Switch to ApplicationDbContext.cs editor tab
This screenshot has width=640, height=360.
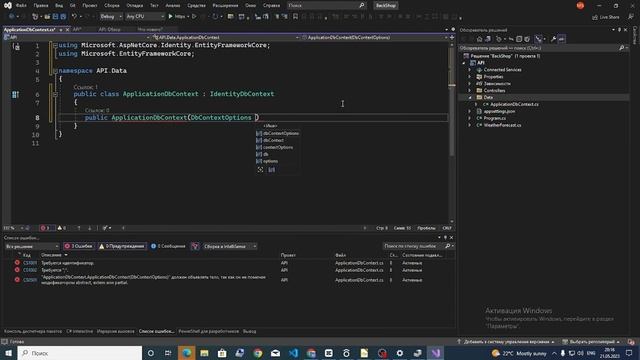pos(29,29)
